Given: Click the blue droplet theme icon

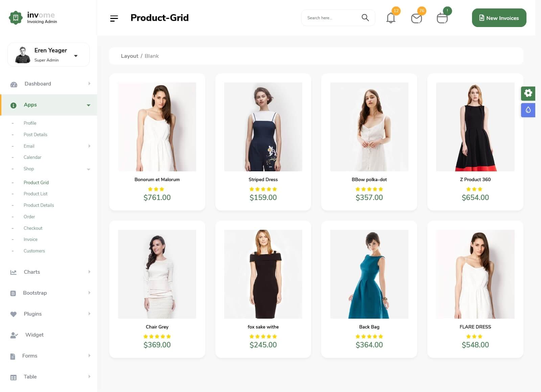Looking at the screenshot, I should (528, 110).
